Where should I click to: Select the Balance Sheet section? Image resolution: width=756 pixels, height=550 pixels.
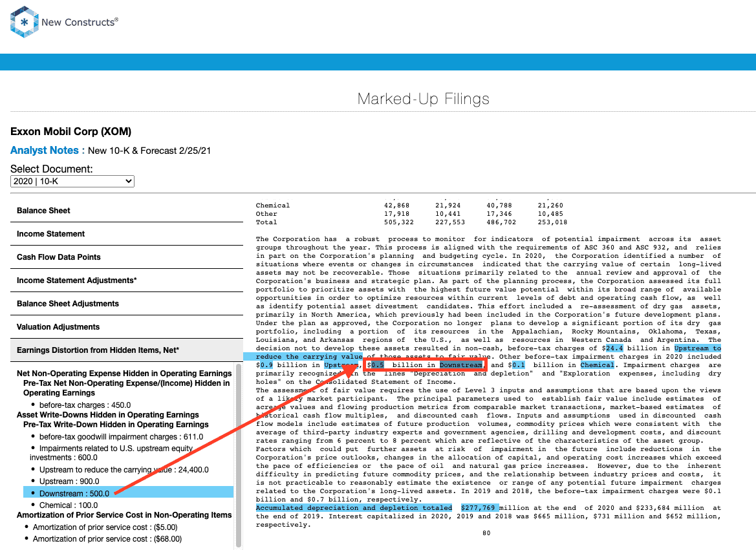(127, 211)
